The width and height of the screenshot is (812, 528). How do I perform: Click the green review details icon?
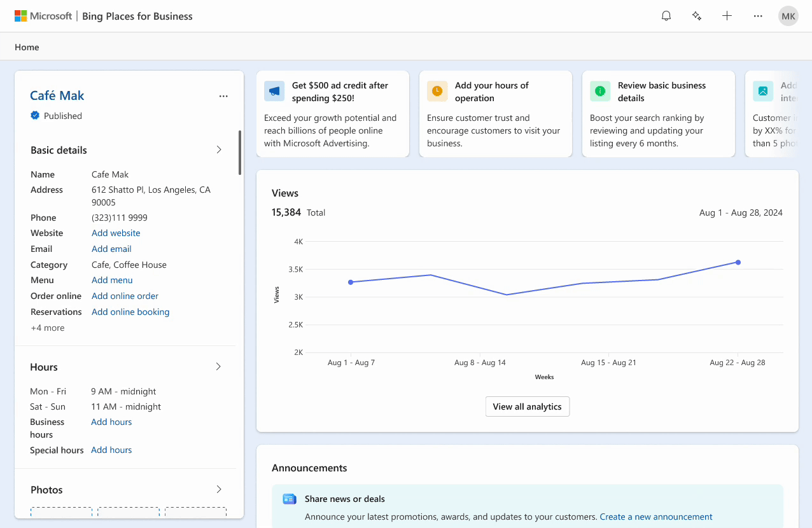click(x=600, y=91)
